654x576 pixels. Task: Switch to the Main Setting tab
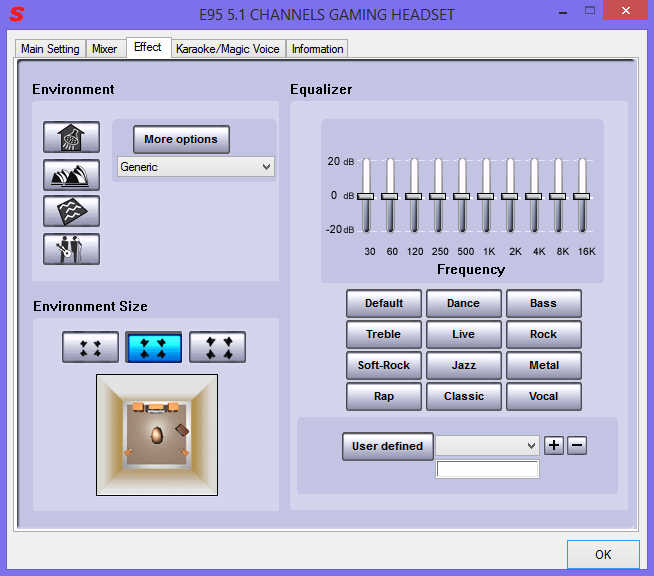(x=50, y=49)
